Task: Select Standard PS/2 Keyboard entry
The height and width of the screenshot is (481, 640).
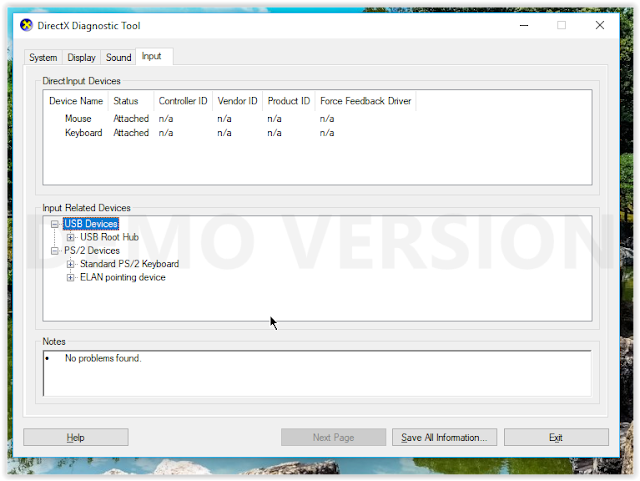Action: click(129, 264)
